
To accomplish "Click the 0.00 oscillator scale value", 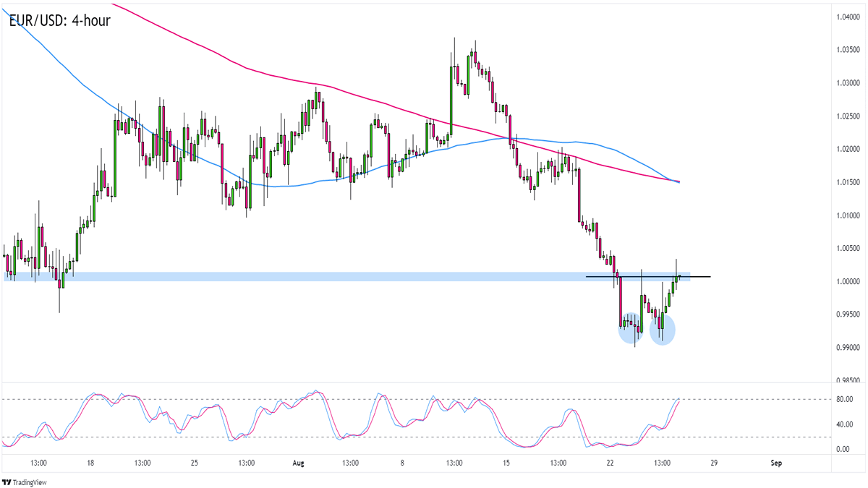I will (x=843, y=449).
